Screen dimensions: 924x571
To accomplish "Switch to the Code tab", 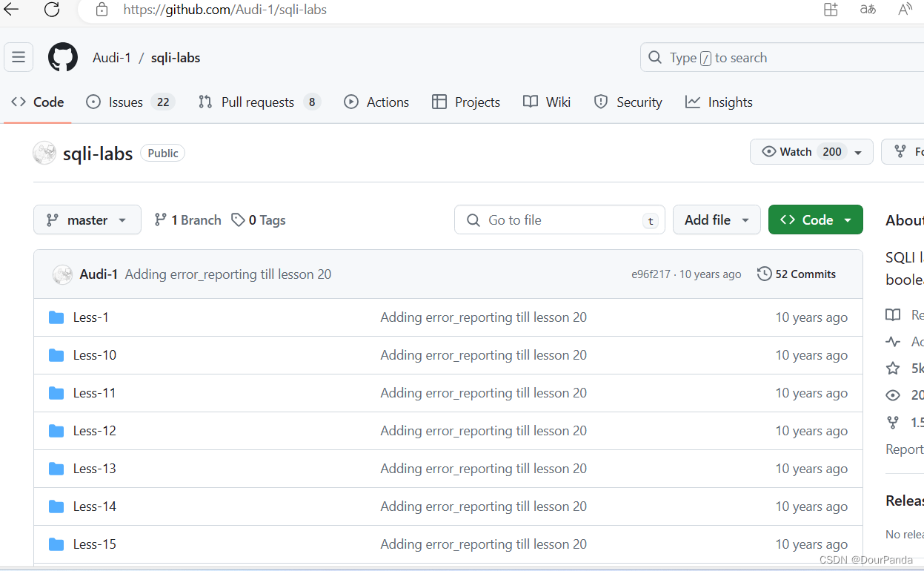I will tap(38, 102).
